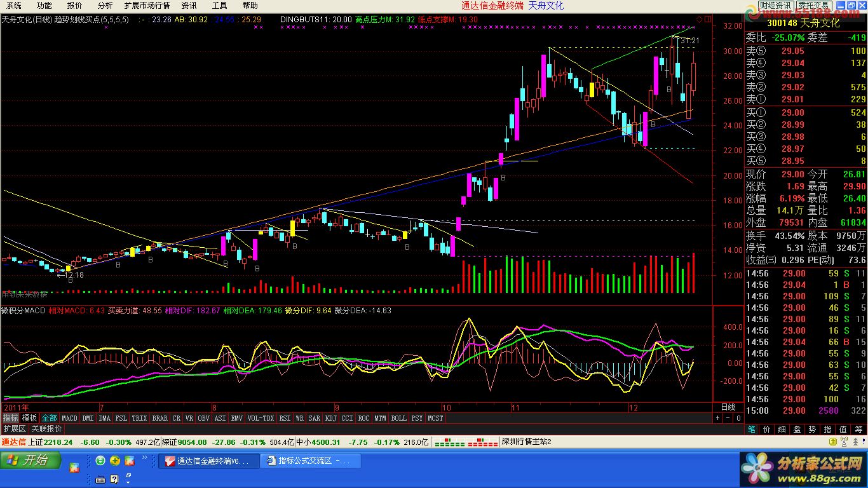Switch to the 价 tab
This screenshot has width=868, height=488.
pyautogui.click(x=768, y=430)
